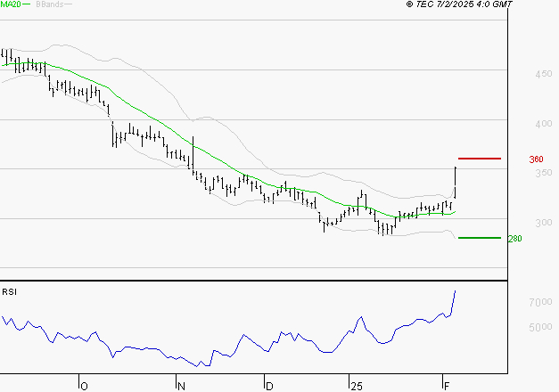Click the gray BBands legend line sample
Image resolution: width=559 pixels, height=392 pixels.
point(68,4)
